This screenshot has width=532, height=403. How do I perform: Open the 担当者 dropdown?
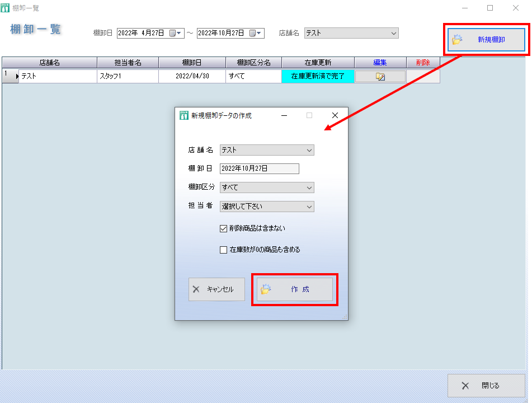(x=309, y=207)
